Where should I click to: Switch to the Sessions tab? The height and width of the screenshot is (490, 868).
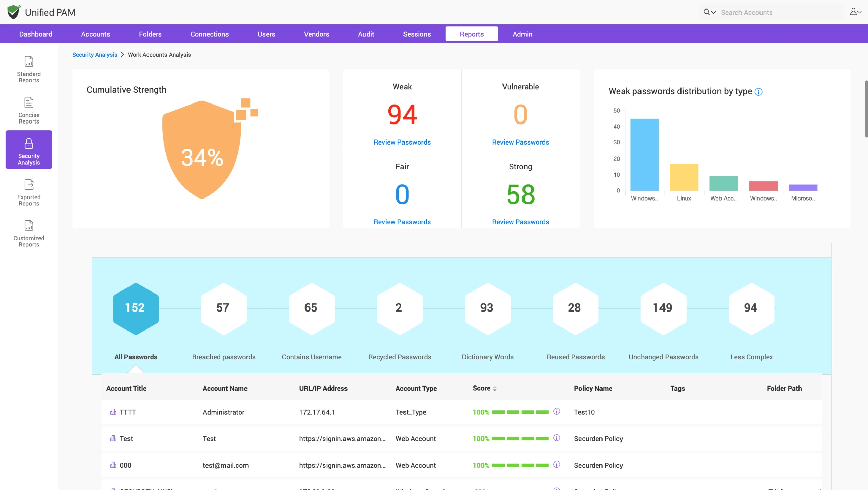(417, 34)
